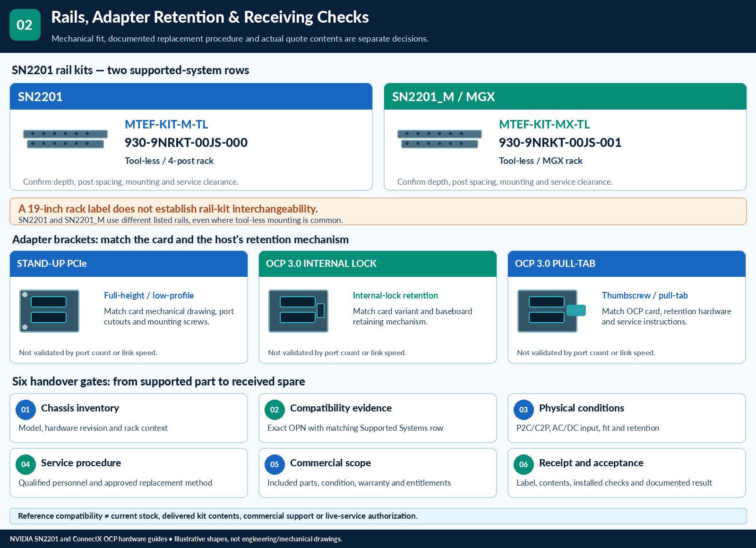Click the MTEF-KIT-MX-TL part name
This screenshot has height=548, width=756.
544,124
